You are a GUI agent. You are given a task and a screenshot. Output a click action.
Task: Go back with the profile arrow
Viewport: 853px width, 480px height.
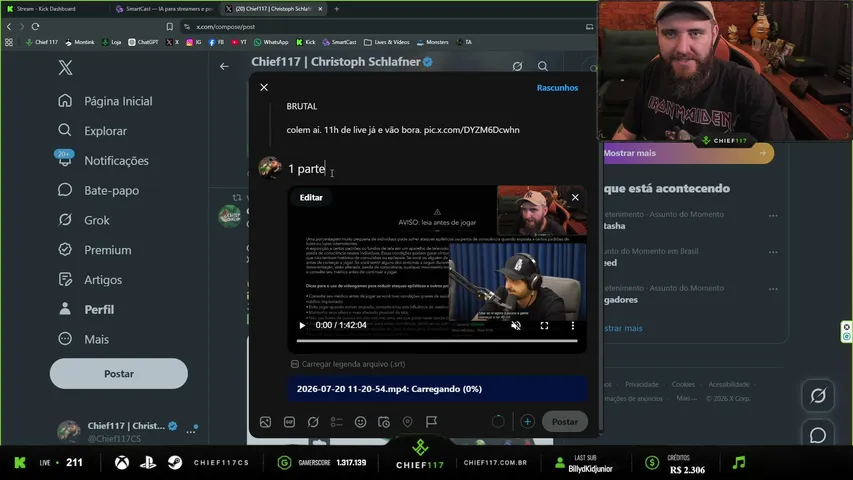point(224,66)
